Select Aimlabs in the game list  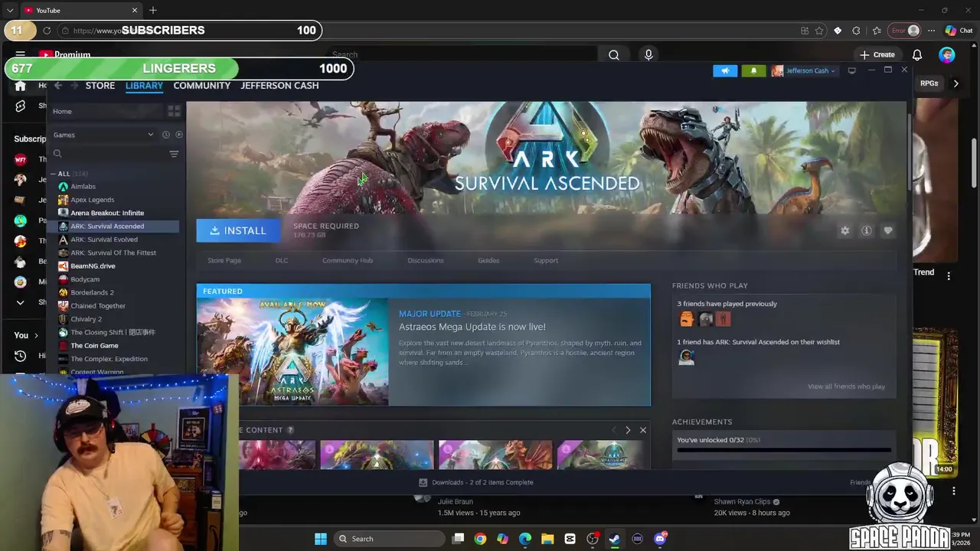(x=83, y=187)
